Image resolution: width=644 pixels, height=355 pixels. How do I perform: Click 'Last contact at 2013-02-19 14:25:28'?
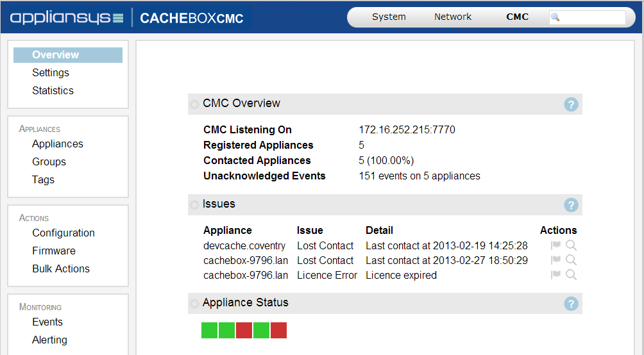point(446,246)
